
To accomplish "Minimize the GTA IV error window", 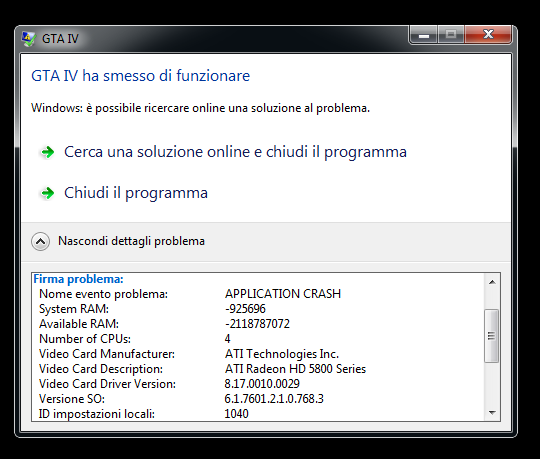I will pyautogui.click(x=424, y=35).
